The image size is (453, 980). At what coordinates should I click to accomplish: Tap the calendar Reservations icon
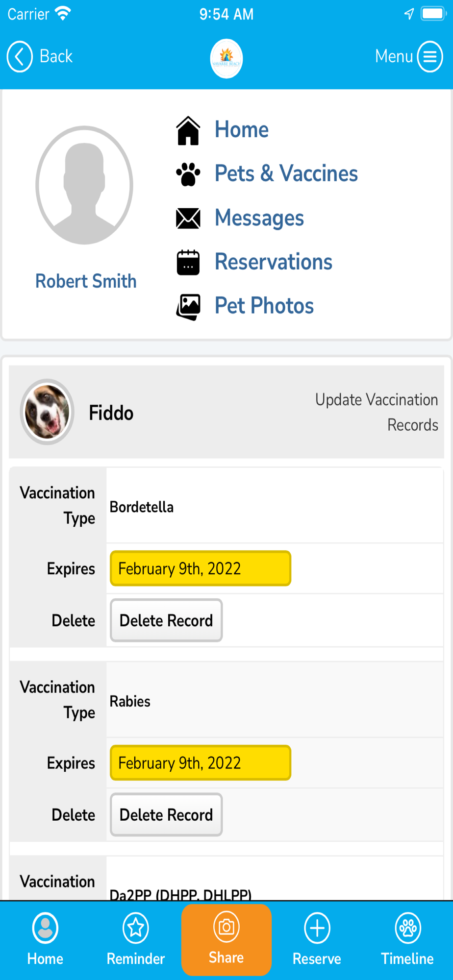tap(188, 262)
